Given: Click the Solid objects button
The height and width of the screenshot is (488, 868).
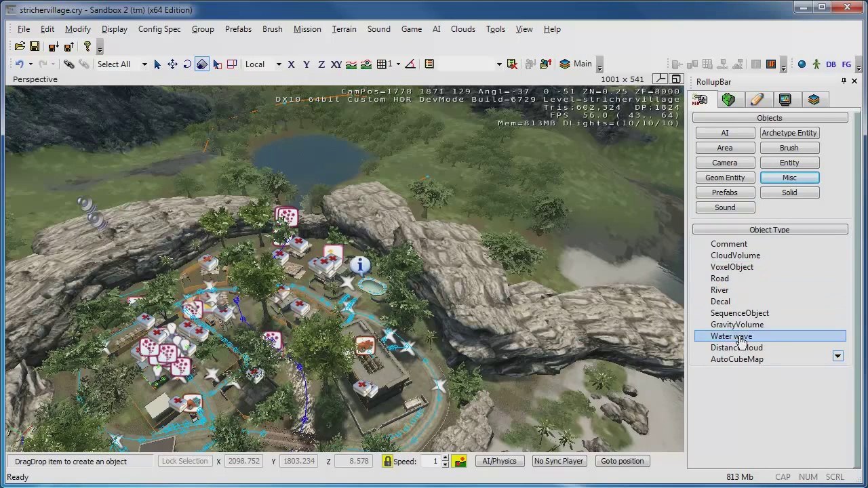Looking at the screenshot, I should click(x=789, y=192).
